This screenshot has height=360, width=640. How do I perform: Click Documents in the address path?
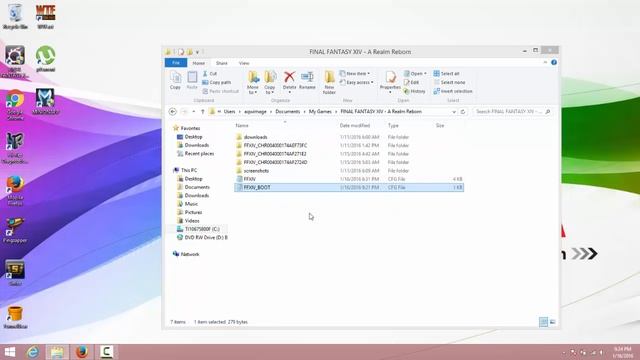tap(288, 111)
